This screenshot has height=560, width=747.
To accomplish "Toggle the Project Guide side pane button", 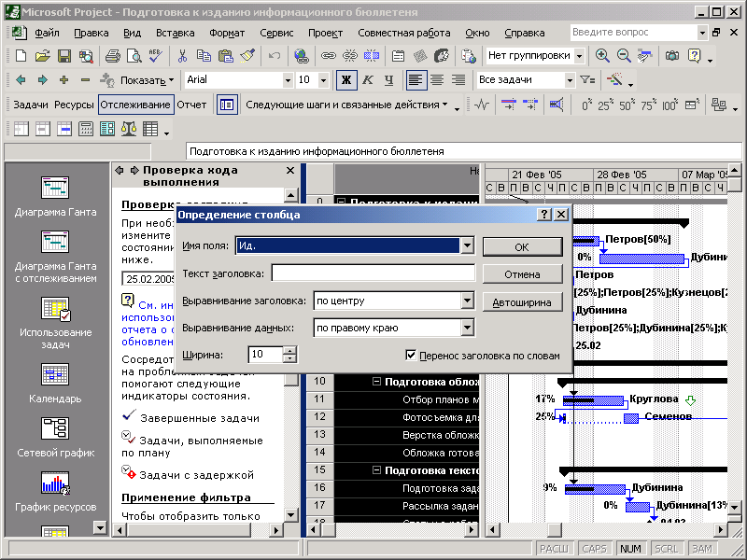I will [x=227, y=105].
